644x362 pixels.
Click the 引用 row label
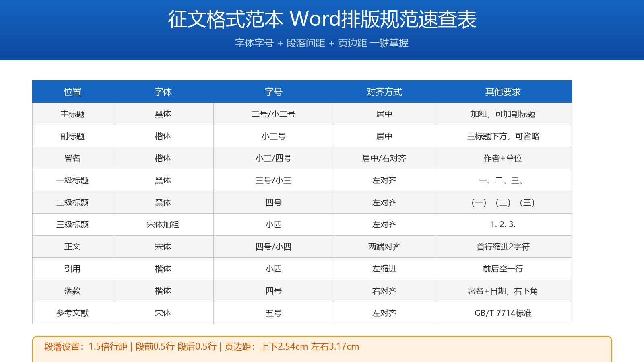point(72,269)
